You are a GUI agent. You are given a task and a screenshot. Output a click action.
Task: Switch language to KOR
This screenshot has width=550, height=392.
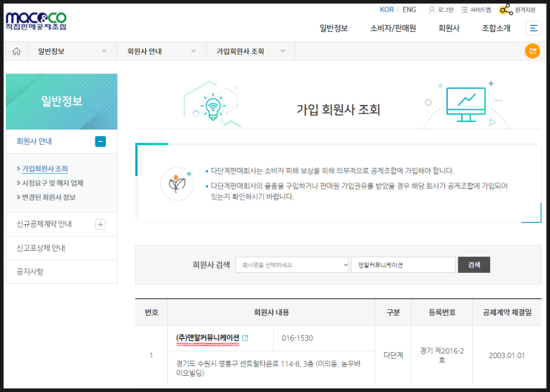pyautogui.click(x=387, y=10)
